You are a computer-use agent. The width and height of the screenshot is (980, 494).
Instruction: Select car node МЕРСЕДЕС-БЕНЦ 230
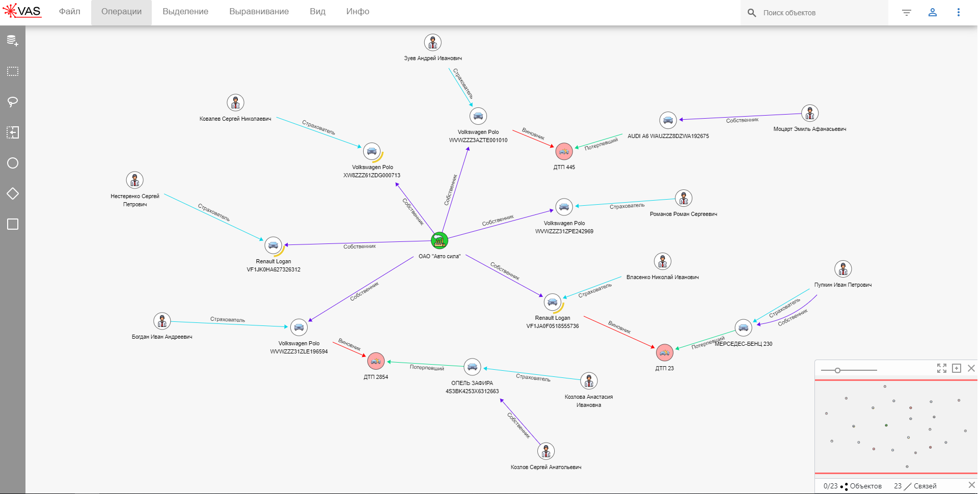click(x=744, y=327)
